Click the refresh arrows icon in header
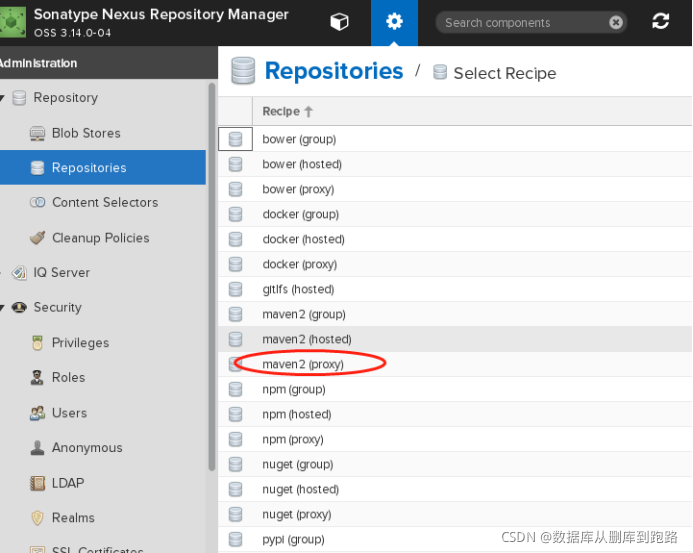 tap(660, 21)
